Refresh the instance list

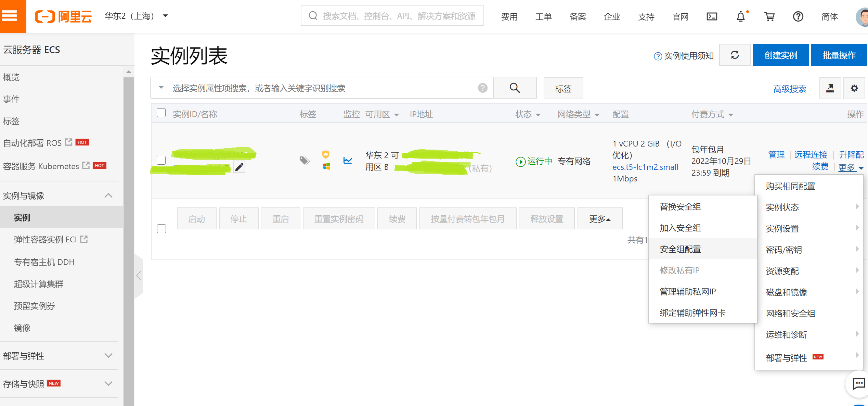point(735,55)
